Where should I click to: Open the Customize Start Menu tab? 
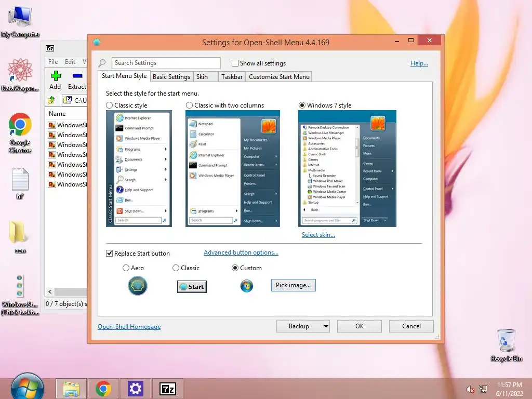[x=279, y=77]
